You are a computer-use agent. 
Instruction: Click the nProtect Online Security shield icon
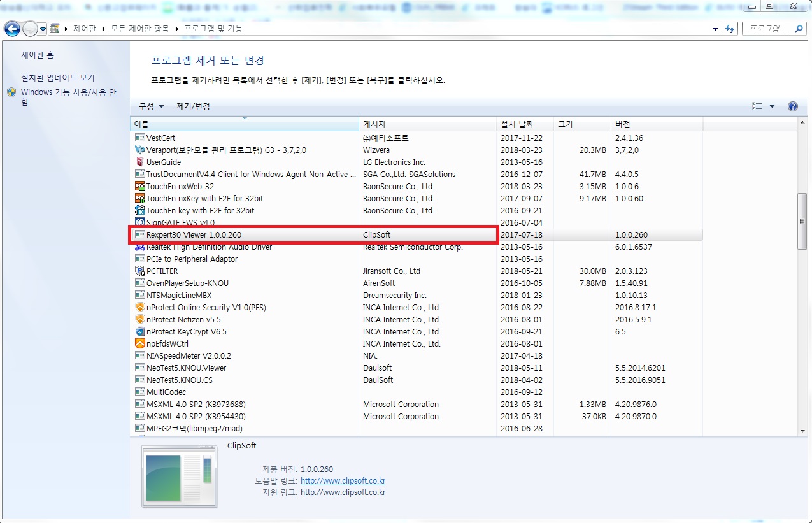[x=140, y=307]
